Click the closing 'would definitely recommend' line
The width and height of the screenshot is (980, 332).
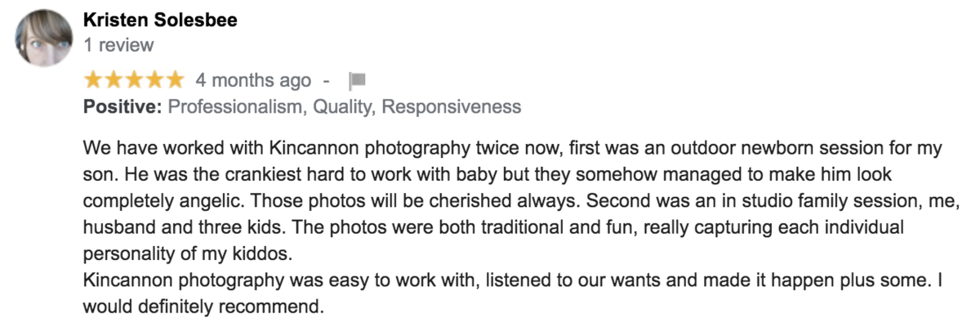(204, 309)
